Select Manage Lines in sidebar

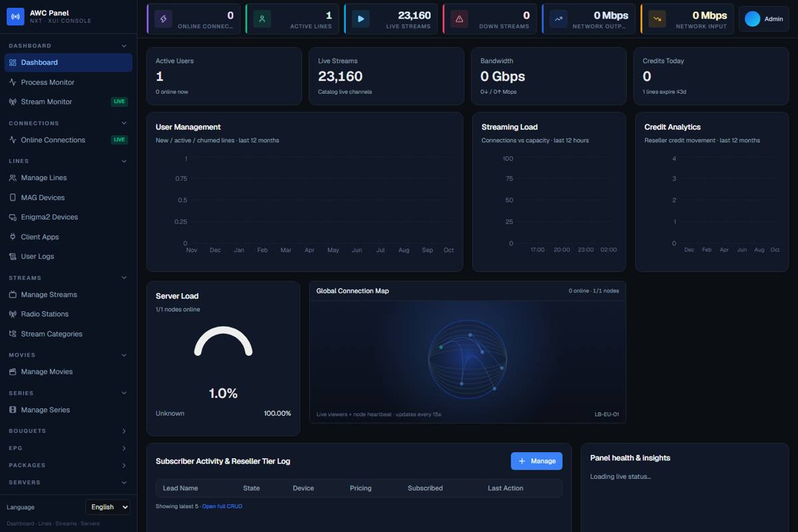click(68, 178)
